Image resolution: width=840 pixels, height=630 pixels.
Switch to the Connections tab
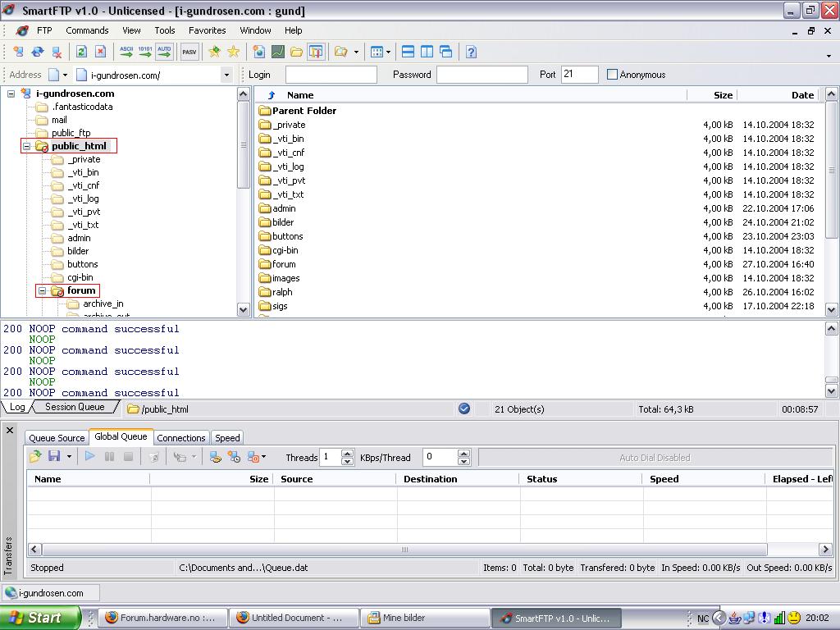181,438
